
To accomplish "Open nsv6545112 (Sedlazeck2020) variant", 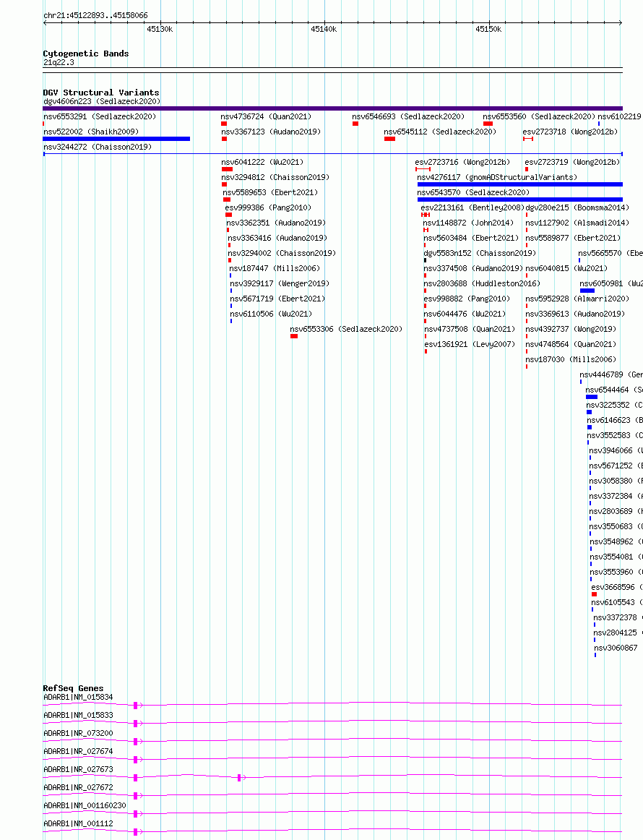I will coord(440,132).
